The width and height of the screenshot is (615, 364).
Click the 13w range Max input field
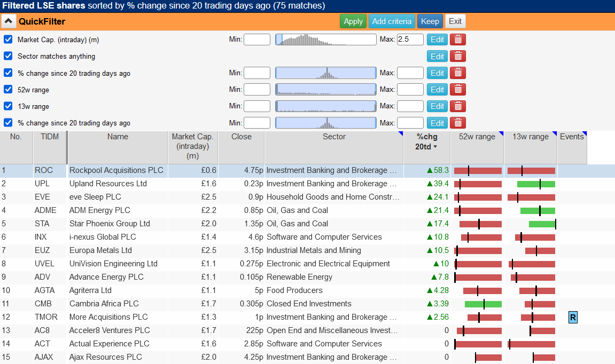click(x=410, y=106)
